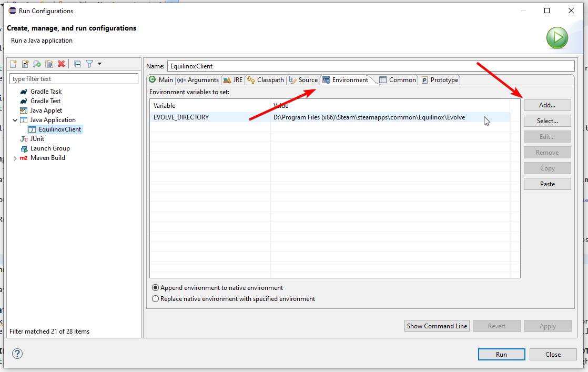Click Gradle Test icon in tree
Image resolution: width=588 pixels, height=372 pixels.
[24, 101]
